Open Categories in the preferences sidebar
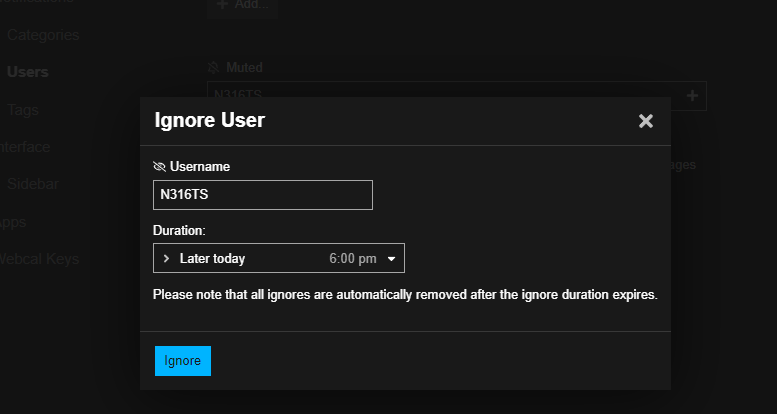This screenshot has height=414, width=777. 42,35
